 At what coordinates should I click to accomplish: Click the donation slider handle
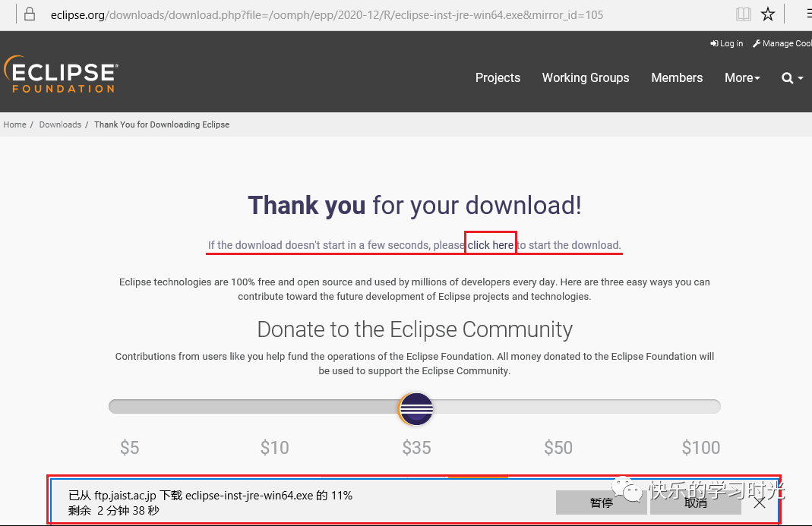tap(415, 408)
